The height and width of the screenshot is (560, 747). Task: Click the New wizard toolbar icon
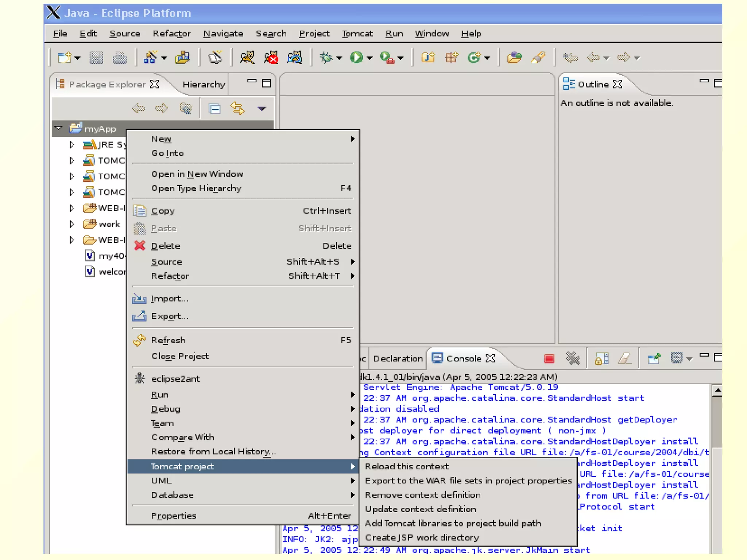[x=64, y=58]
